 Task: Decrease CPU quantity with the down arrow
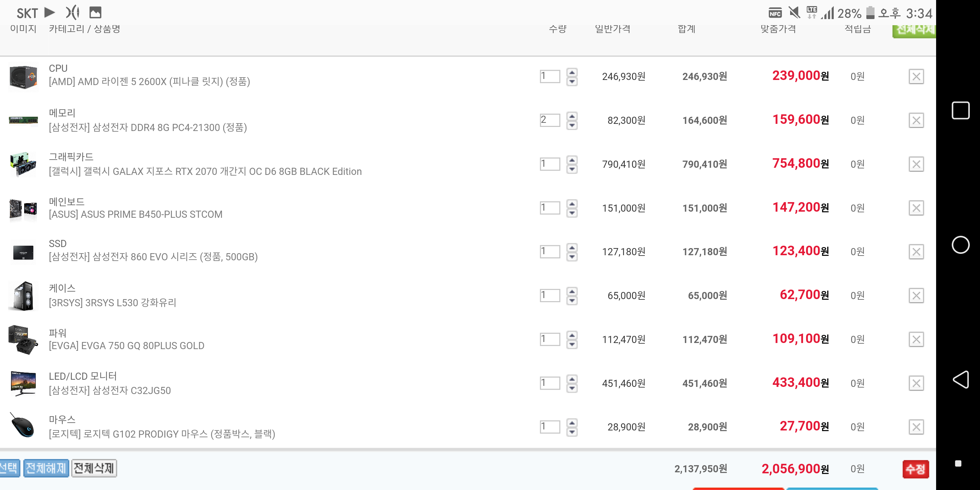(x=572, y=81)
